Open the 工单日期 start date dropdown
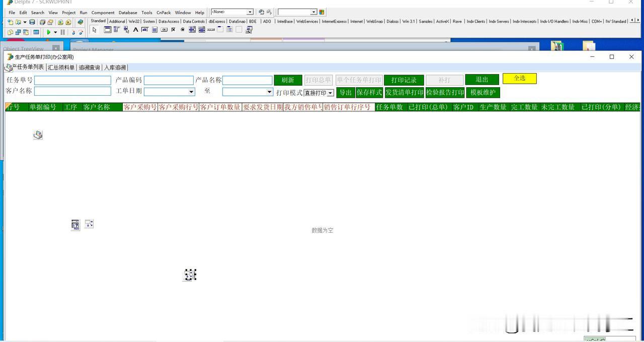The image size is (644, 342). point(191,92)
